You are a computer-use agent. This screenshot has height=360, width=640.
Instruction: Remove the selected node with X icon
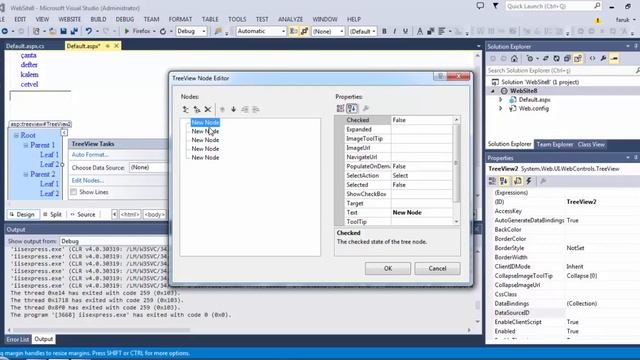click(208, 109)
